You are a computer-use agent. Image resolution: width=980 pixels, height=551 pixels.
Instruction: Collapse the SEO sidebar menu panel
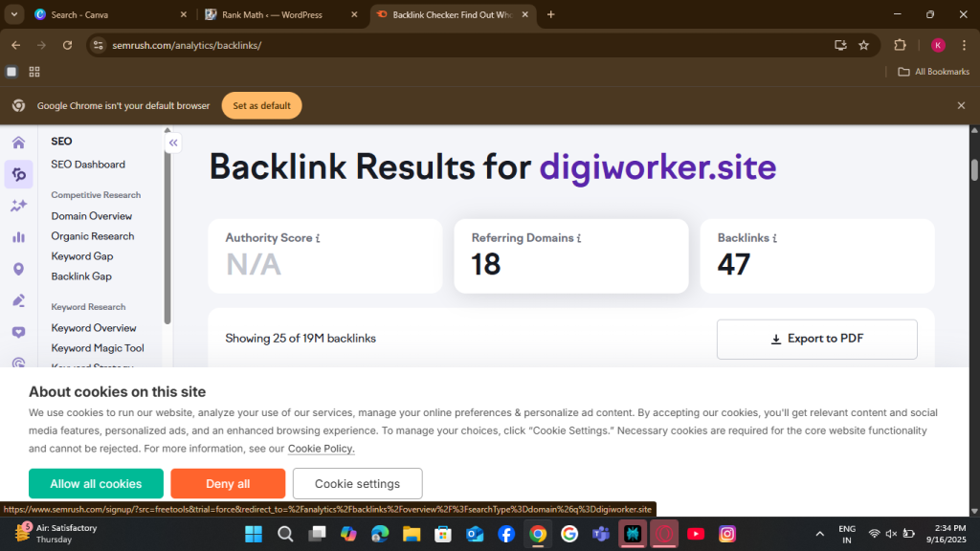coord(173,143)
